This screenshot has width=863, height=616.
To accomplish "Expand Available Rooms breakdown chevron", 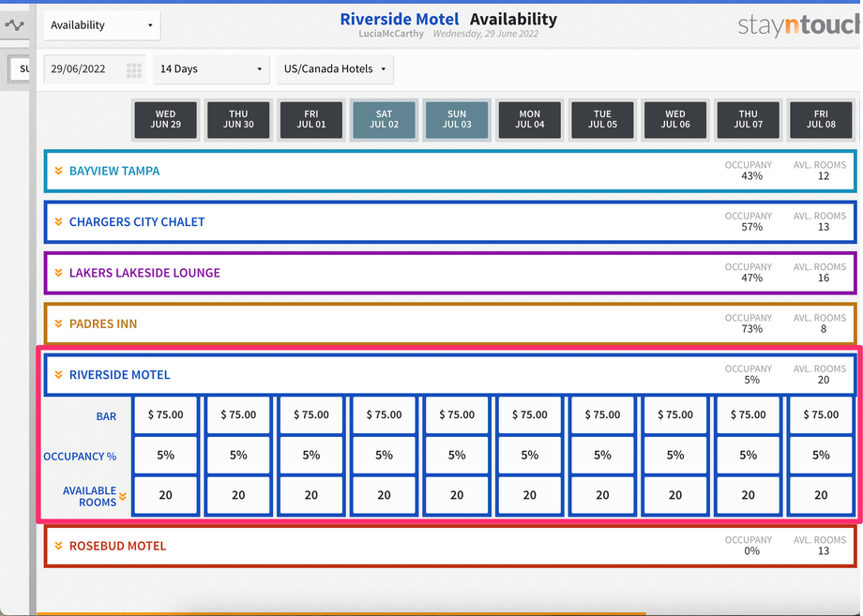I will click(x=123, y=497).
